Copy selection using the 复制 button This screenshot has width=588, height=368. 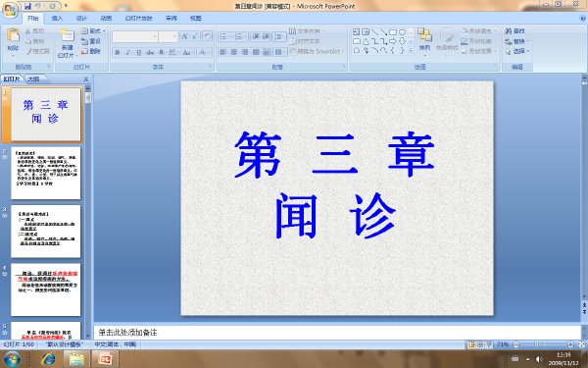coord(35,41)
